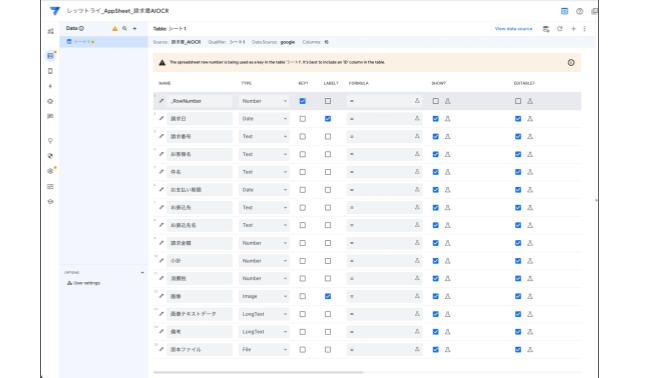Click the お振込先名 column name field

(x=200, y=225)
